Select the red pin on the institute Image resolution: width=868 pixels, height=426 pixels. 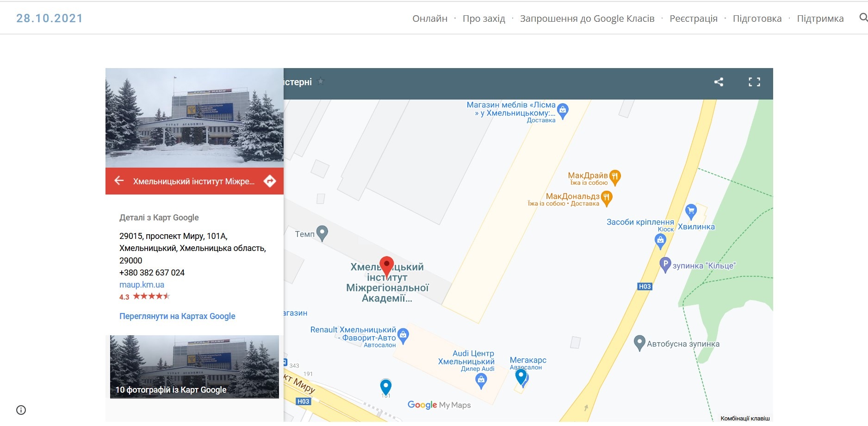tap(386, 266)
